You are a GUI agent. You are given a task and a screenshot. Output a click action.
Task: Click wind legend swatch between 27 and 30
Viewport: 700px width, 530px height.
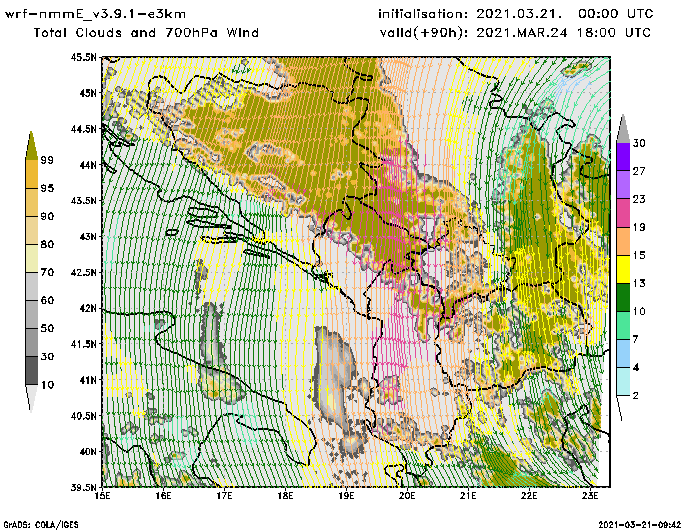click(x=623, y=157)
